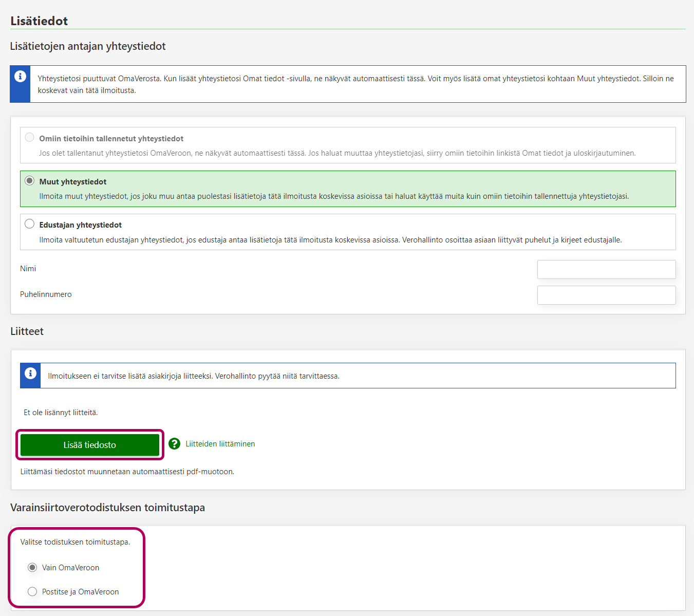Click the 'Nimi' field label
Screen dimensions: 694x616
[x=28, y=269]
